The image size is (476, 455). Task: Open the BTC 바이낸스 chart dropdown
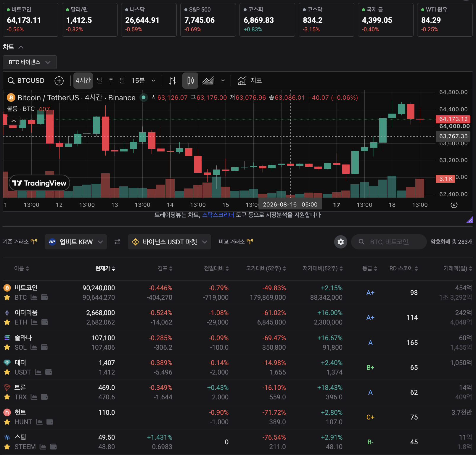tap(30, 62)
